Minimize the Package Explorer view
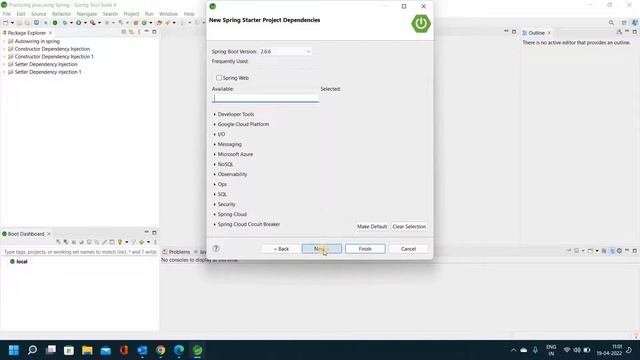This screenshot has width=640, height=360. click(147, 32)
